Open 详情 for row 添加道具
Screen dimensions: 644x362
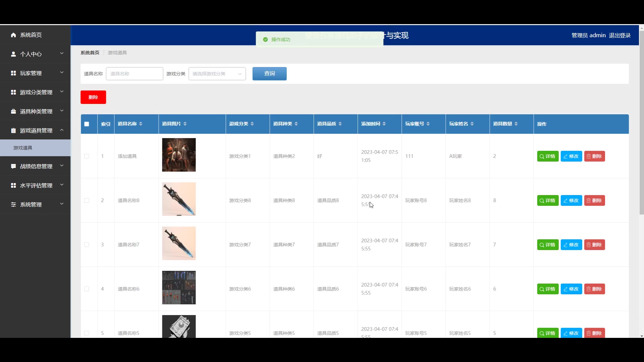coord(548,156)
